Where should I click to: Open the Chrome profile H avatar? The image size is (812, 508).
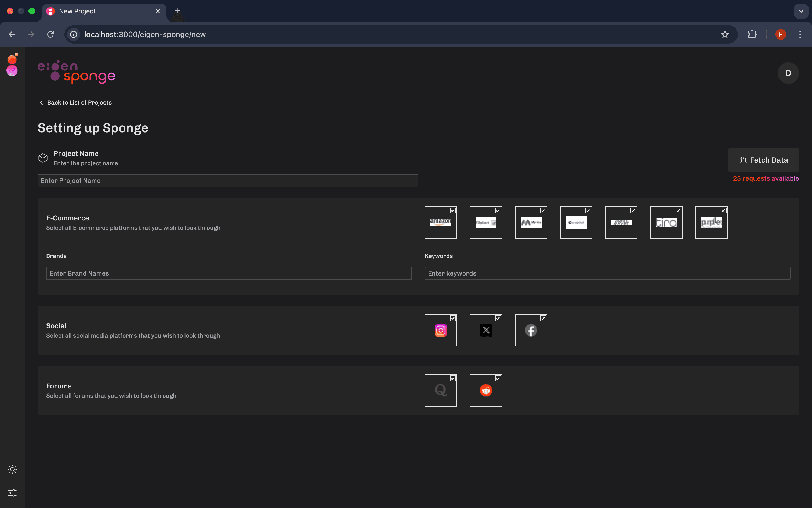[781, 34]
